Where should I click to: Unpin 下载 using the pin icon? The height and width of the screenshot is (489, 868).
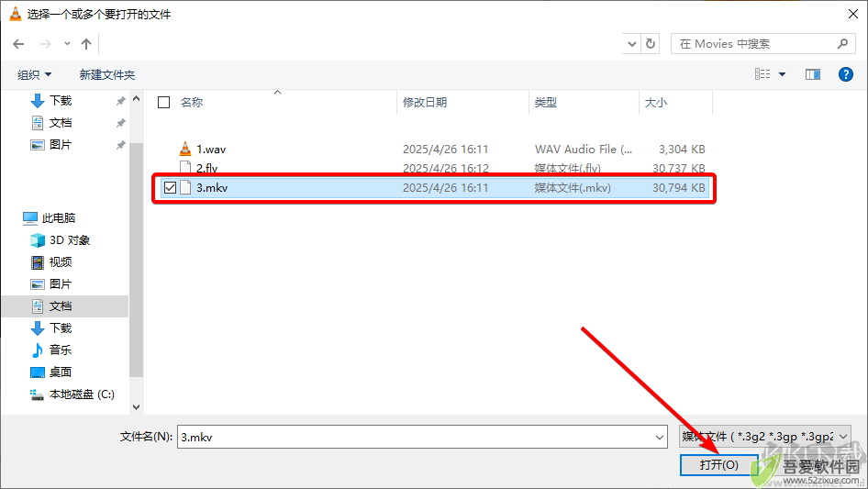pyautogui.click(x=121, y=101)
